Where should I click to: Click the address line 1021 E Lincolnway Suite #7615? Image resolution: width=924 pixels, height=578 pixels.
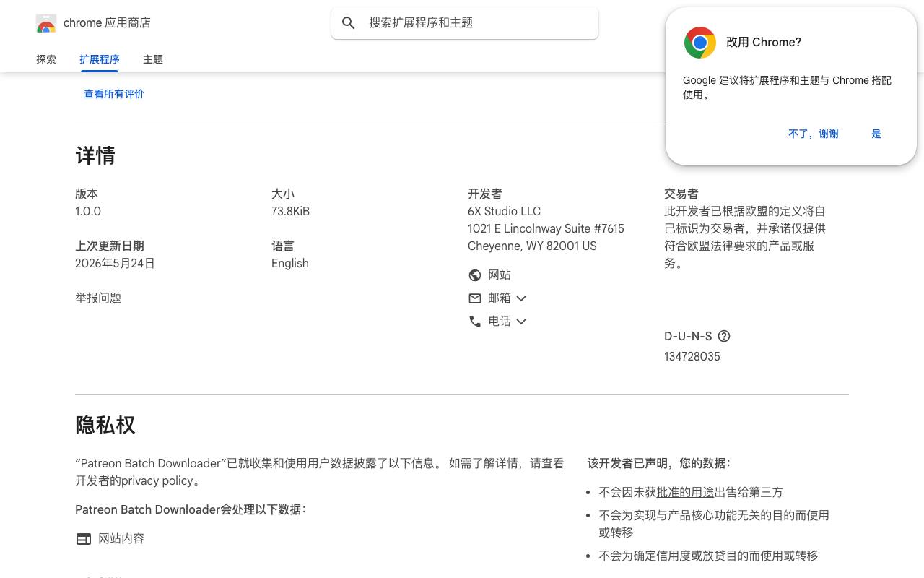[546, 229]
